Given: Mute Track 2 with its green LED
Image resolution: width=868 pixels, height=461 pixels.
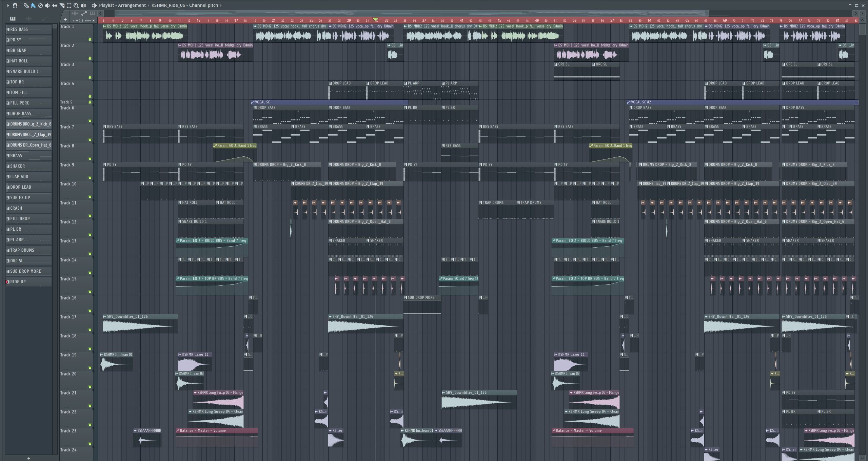Looking at the screenshot, I should tap(90, 59).
